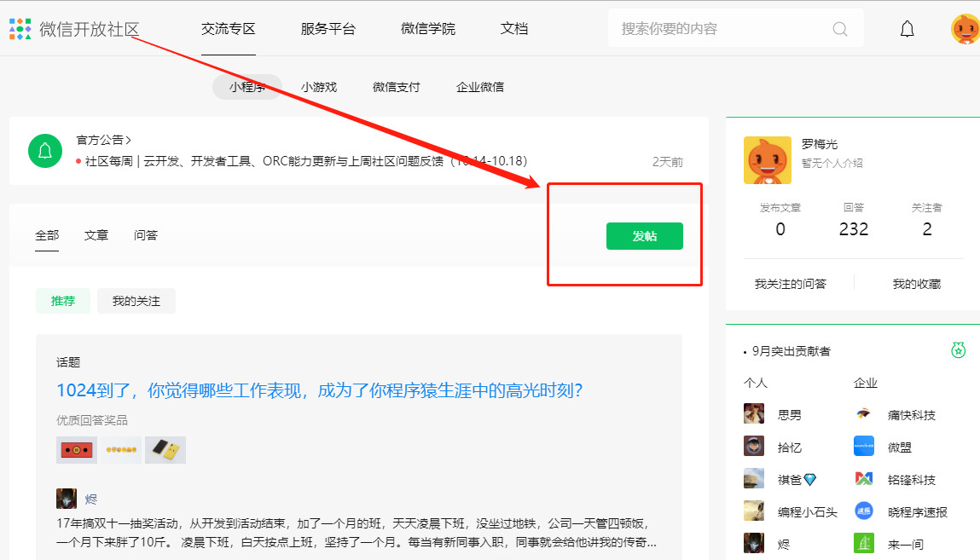Open the red speaker prize thumbnail
Image resolution: width=980 pixels, height=560 pixels.
pyautogui.click(x=76, y=449)
